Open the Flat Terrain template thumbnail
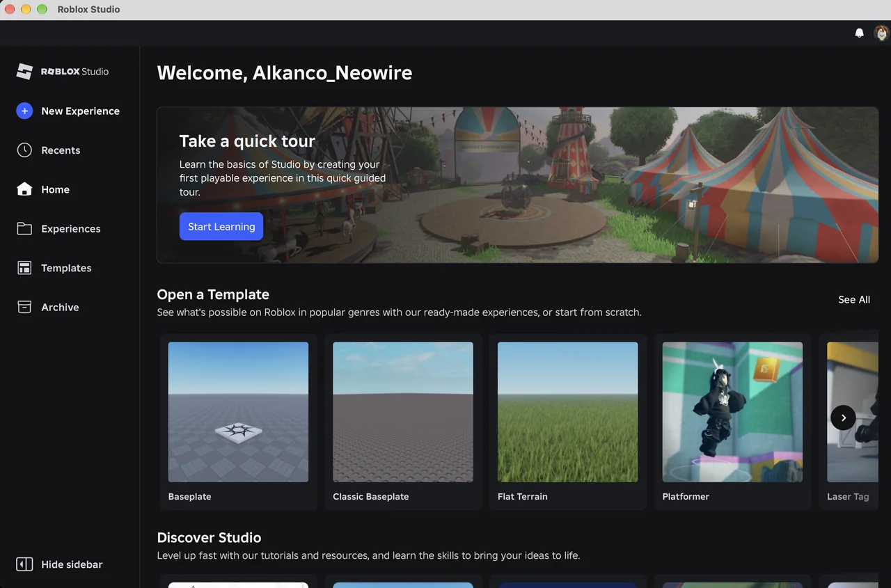The image size is (891, 588). (567, 412)
